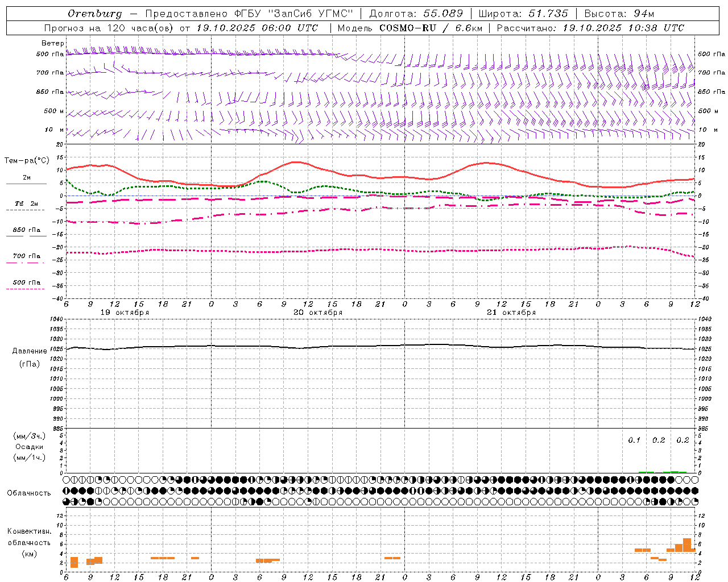Screen dimensions: 728x582
Task: Click the 'Высота: 94м' elevation text
Action: point(619,14)
